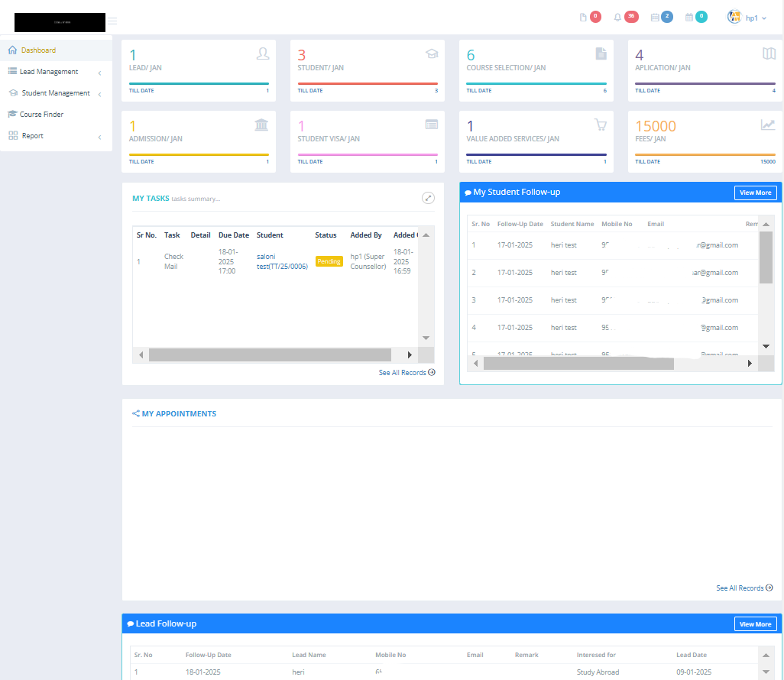Click the My Tasks horizontal scrollbar

coord(269,355)
